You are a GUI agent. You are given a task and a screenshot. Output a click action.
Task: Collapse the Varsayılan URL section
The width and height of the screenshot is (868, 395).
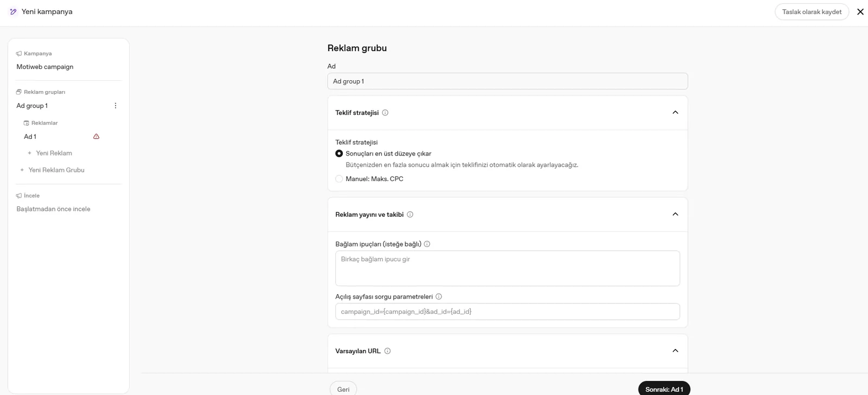tap(675, 351)
